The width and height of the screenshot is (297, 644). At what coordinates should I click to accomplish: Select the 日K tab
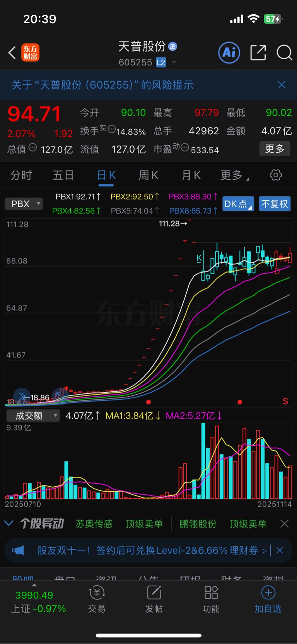pyautogui.click(x=106, y=175)
